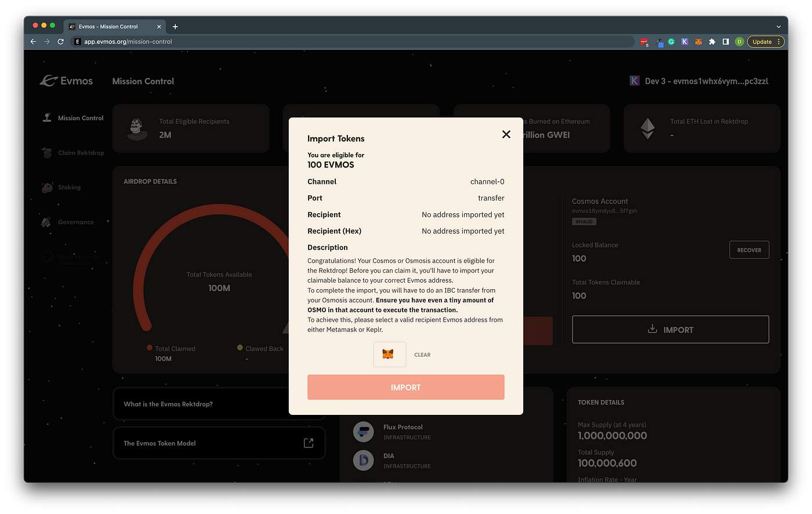Viewport: 812px width, 514px height.
Task: Go to Staking in the sidebar
Action: click(x=69, y=188)
